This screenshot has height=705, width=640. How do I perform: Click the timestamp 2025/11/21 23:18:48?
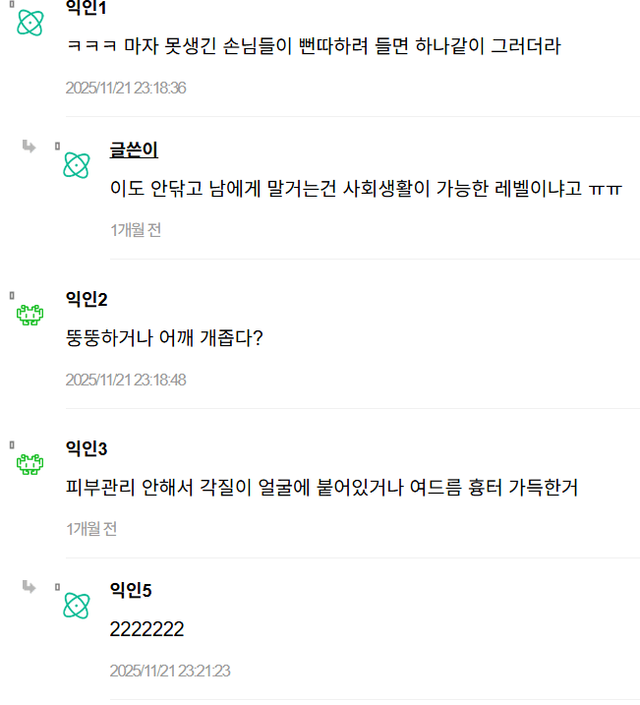126,380
